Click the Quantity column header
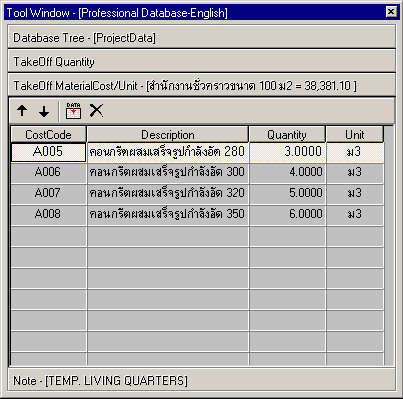The width and height of the screenshot is (403, 399). click(x=287, y=135)
